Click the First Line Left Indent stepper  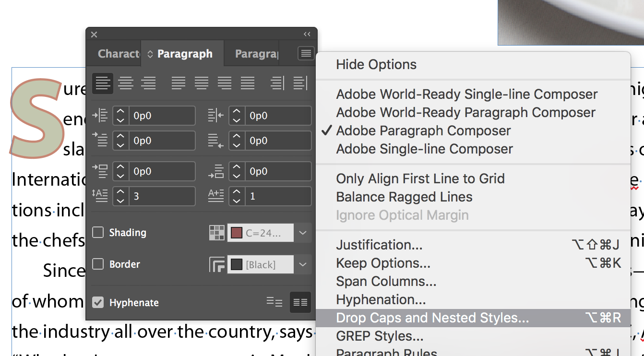pyautogui.click(x=121, y=141)
